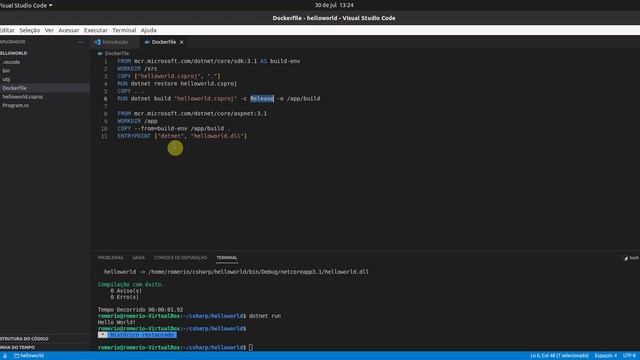The width and height of the screenshot is (640, 360).
Task: Click the highlighted Release word on line 6
Action: coord(262,99)
